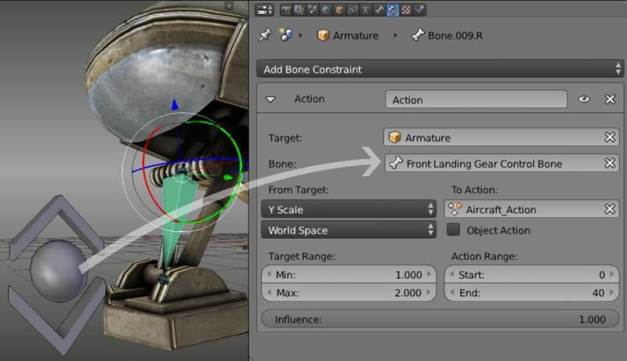
Task: Increase Action Range End frame
Action: [612, 293]
